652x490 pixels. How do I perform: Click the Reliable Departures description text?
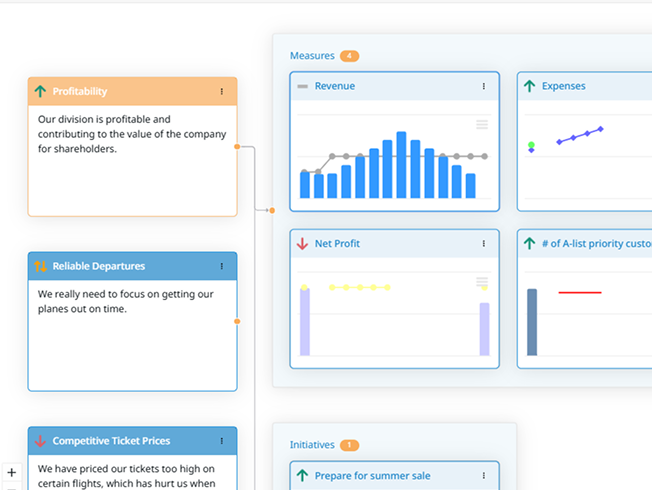[x=126, y=301]
